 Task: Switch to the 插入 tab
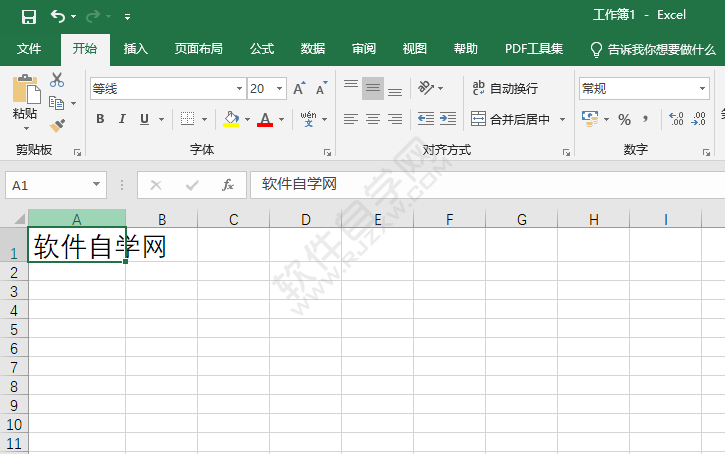pyautogui.click(x=135, y=49)
